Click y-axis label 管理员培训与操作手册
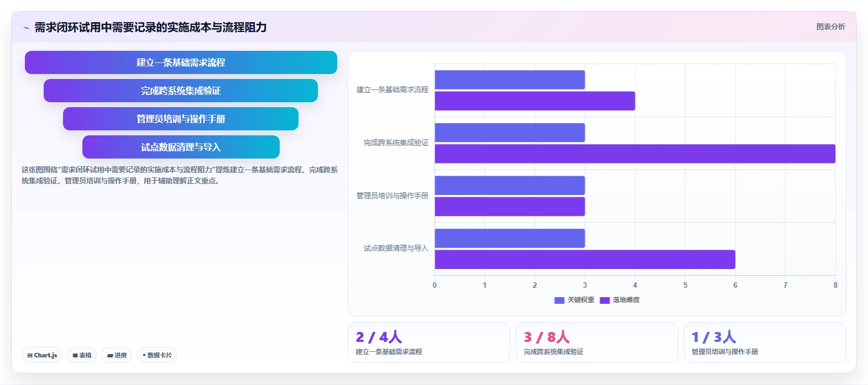 click(393, 196)
